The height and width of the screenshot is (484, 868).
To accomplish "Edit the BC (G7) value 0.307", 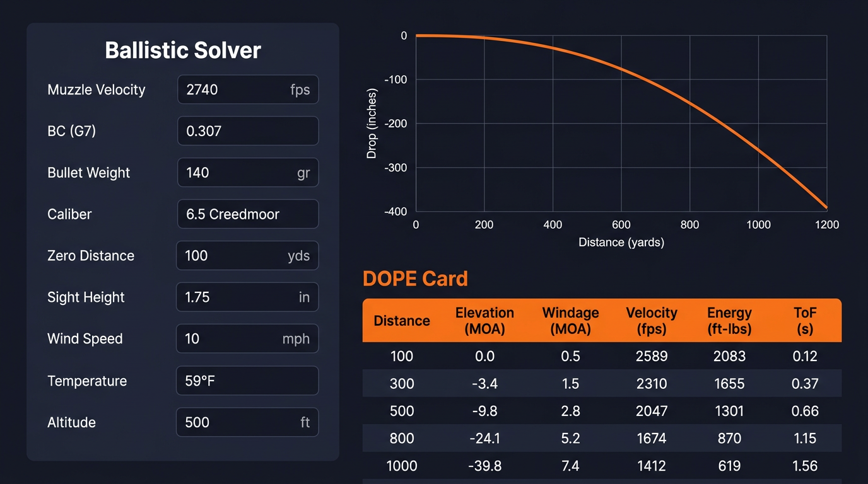I will (248, 131).
